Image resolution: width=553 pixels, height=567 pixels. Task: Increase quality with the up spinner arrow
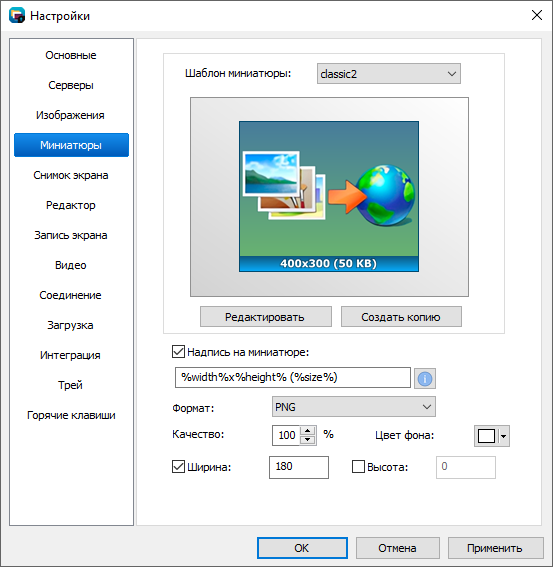(307, 431)
